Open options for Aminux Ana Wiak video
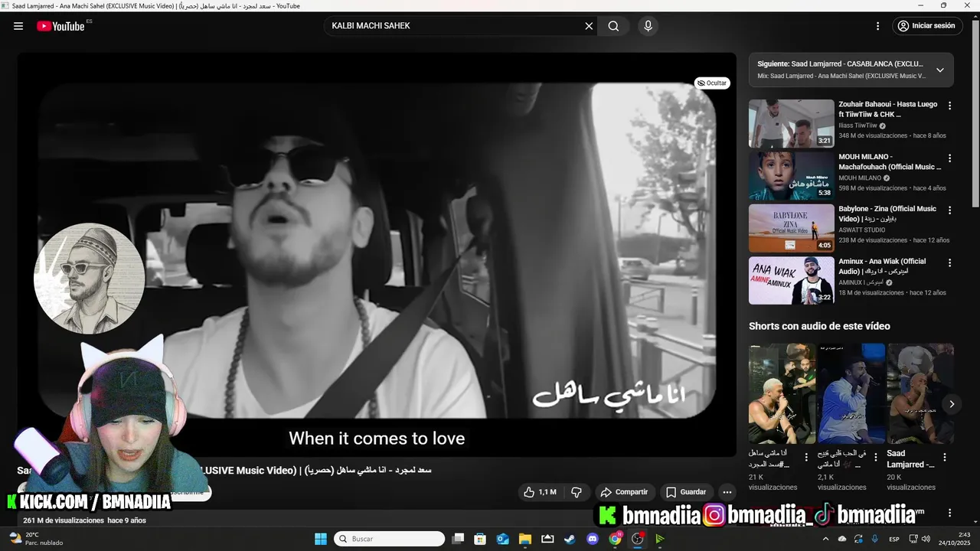Screen dimensions: 980x551 click(950, 262)
